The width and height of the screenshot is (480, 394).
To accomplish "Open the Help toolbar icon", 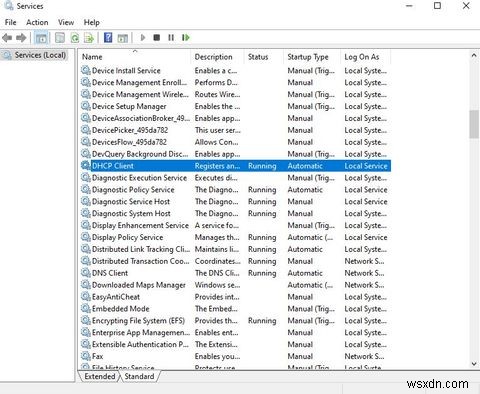I will [x=108, y=37].
